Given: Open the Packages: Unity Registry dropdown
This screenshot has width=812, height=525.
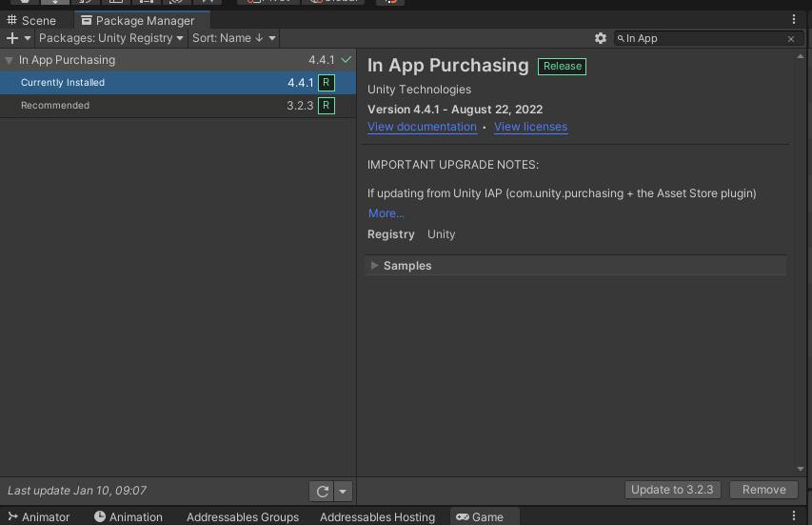Looking at the screenshot, I should 110,38.
